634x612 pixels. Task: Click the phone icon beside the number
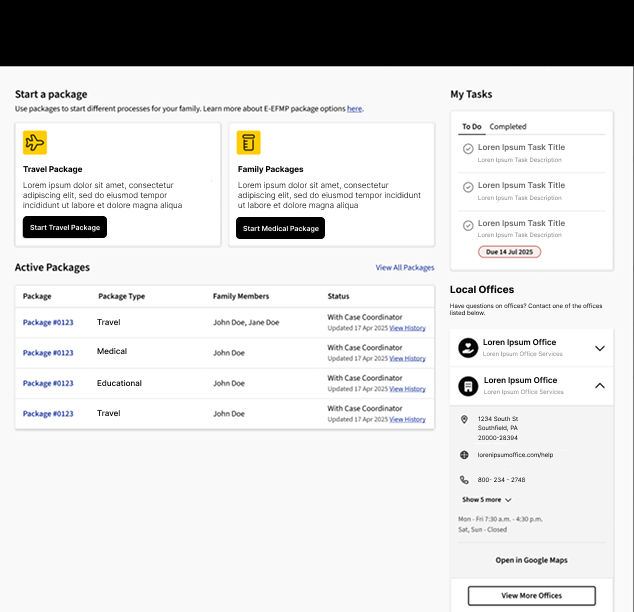464,480
